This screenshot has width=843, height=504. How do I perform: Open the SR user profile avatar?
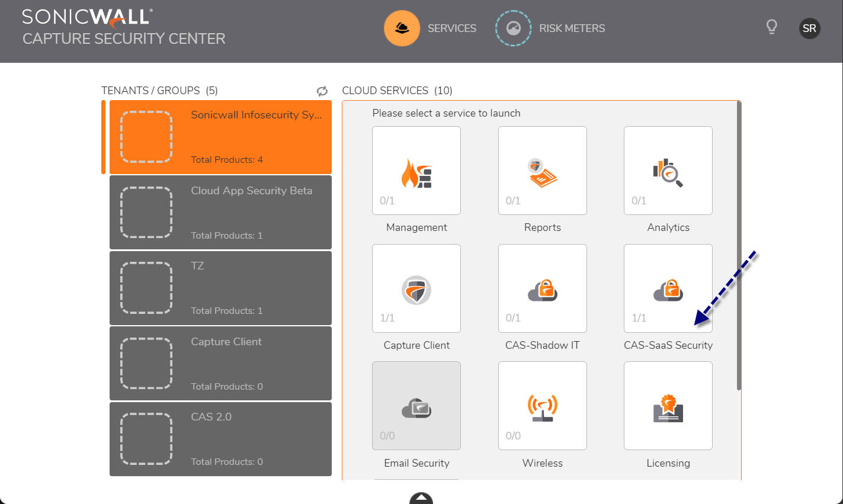(x=809, y=28)
